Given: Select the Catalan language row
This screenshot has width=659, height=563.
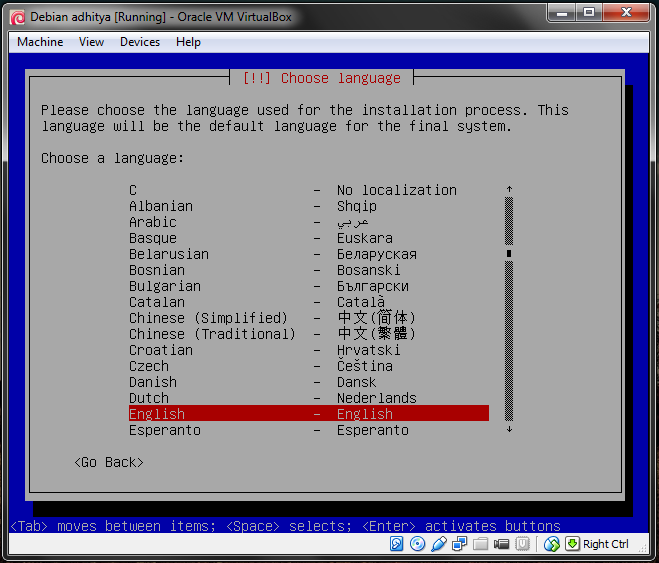Looking at the screenshot, I should [308, 302].
